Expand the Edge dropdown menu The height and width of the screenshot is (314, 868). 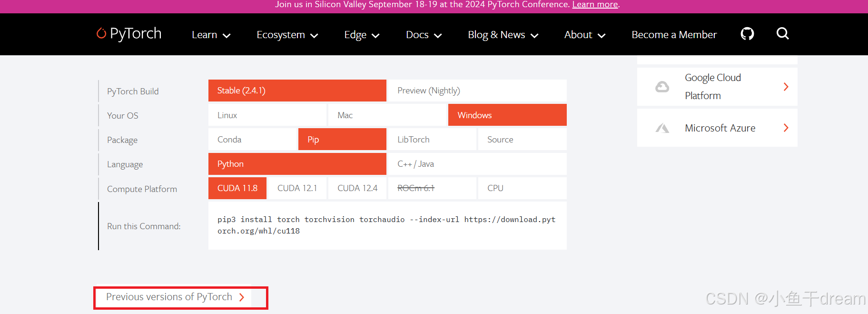click(x=362, y=35)
